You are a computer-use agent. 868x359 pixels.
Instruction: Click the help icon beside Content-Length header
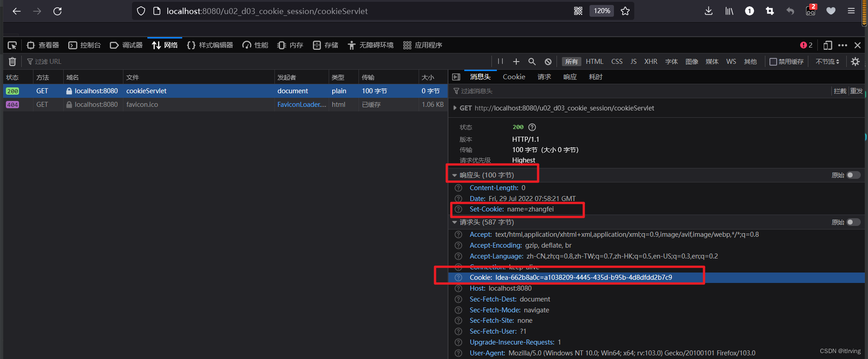coord(458,188)
